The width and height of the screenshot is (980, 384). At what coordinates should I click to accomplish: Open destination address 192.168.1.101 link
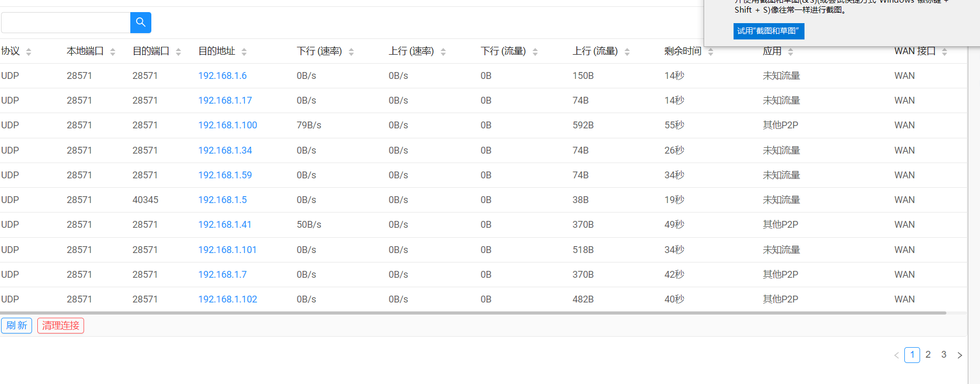coord(228,250)
